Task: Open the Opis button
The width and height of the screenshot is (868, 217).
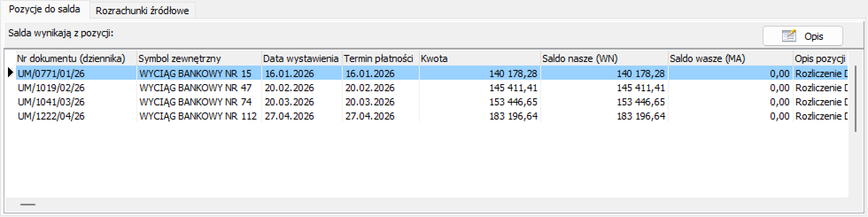Action: 802,36
